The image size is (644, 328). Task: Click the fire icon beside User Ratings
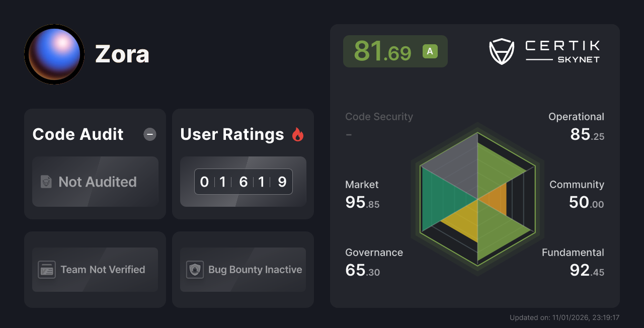click(x=298, y=134)
